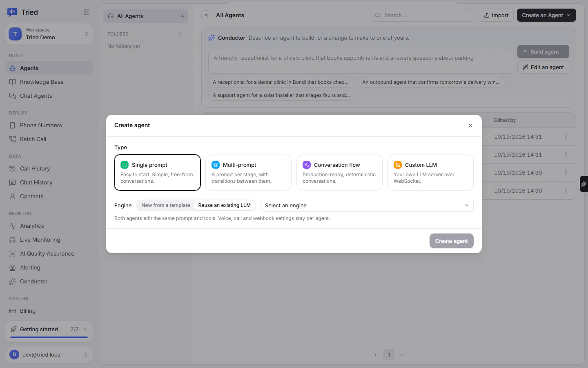Screen dimensions: 588x368
Task: Select Conversation flow agent type
Action: [x=339, y=173]
